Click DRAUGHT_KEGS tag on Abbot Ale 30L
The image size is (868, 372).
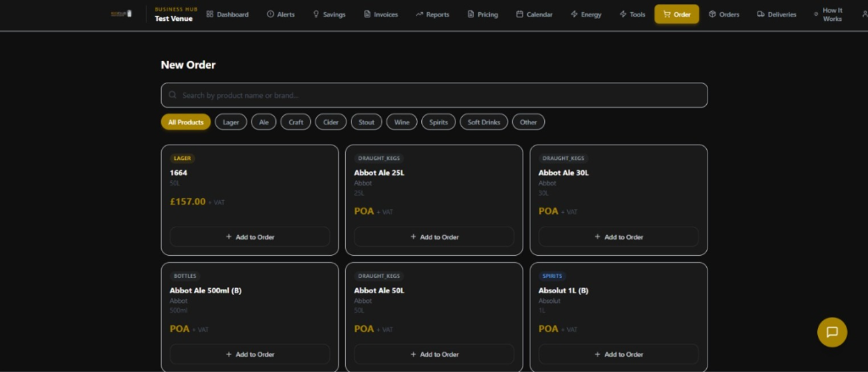[563, 158]
